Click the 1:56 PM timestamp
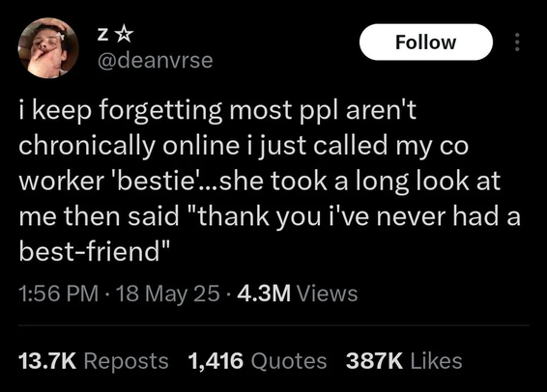 point(59,294)
